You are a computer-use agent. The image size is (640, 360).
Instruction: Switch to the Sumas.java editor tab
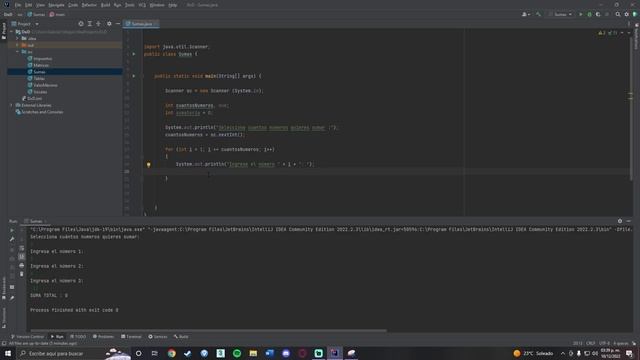pos(141,24)
